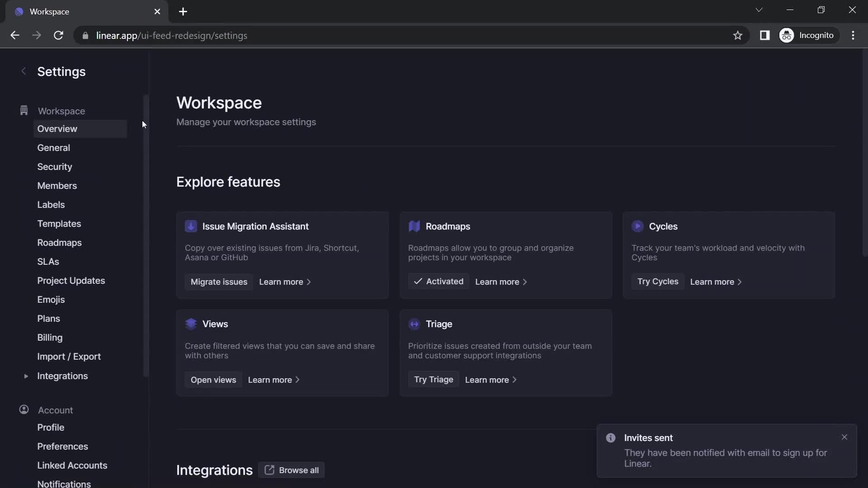Open Members settings
The width and height of the screenshot is (868, 488).
(57, 186)
